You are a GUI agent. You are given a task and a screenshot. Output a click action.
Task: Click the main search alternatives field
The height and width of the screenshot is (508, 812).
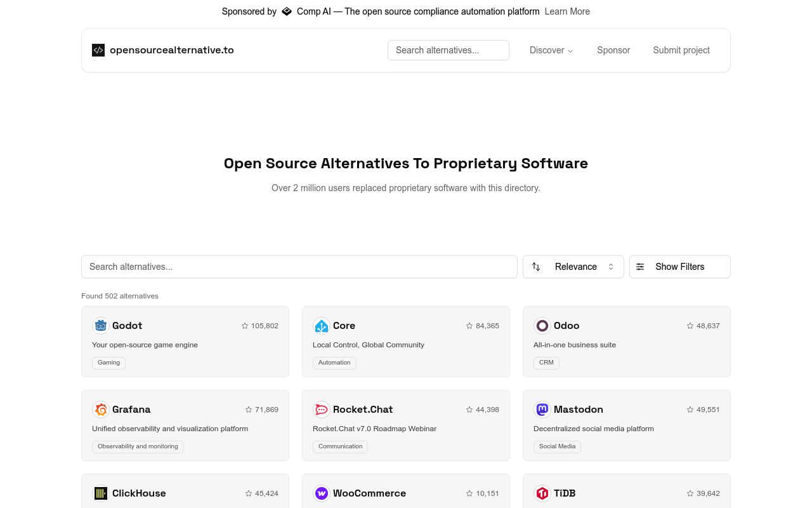pyautogui.click(x=299, y=267)
